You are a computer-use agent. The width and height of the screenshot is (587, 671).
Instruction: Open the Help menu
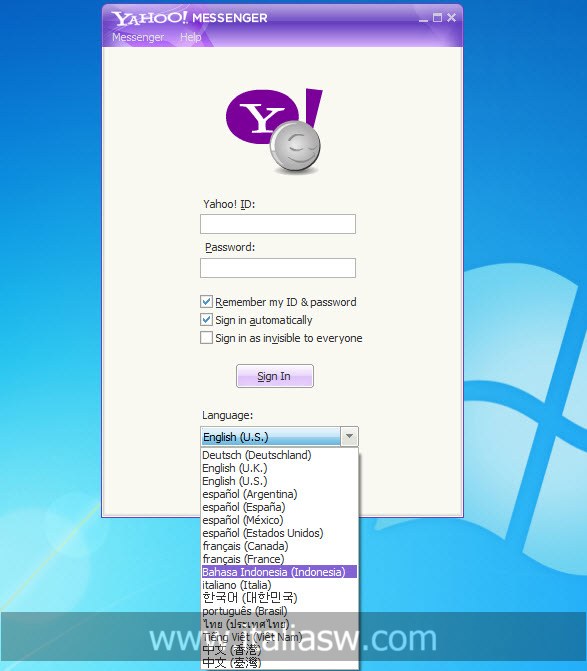[190, 37]
